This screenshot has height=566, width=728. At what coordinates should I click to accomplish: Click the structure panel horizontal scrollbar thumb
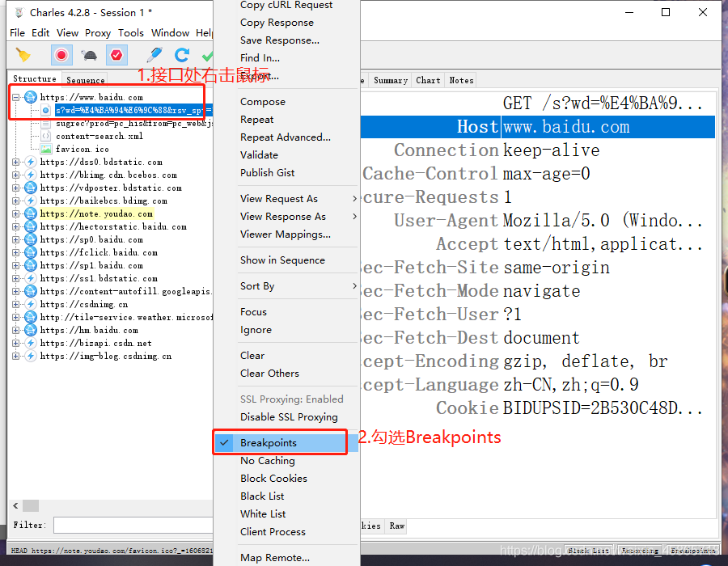31,505
